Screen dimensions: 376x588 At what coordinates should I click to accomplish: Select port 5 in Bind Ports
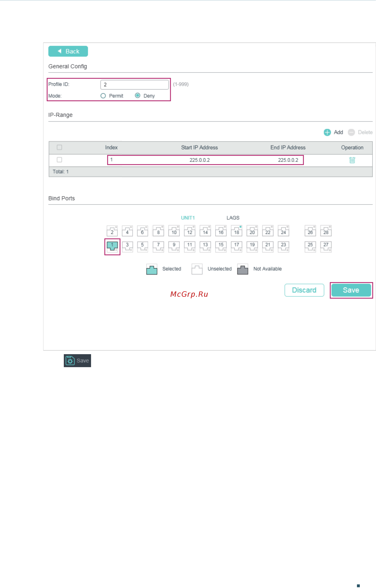(143, 247)
